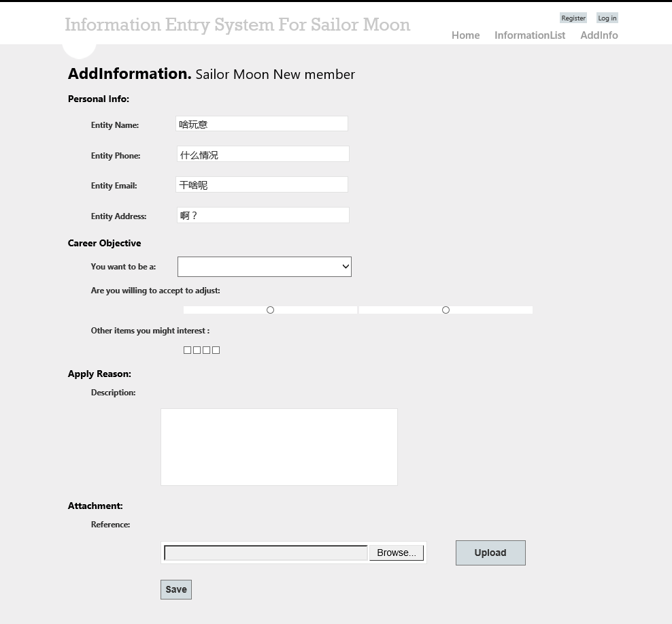Select the first adjust radio button
The width and height of the screenshot is (672, 624).
coord(271,310)
